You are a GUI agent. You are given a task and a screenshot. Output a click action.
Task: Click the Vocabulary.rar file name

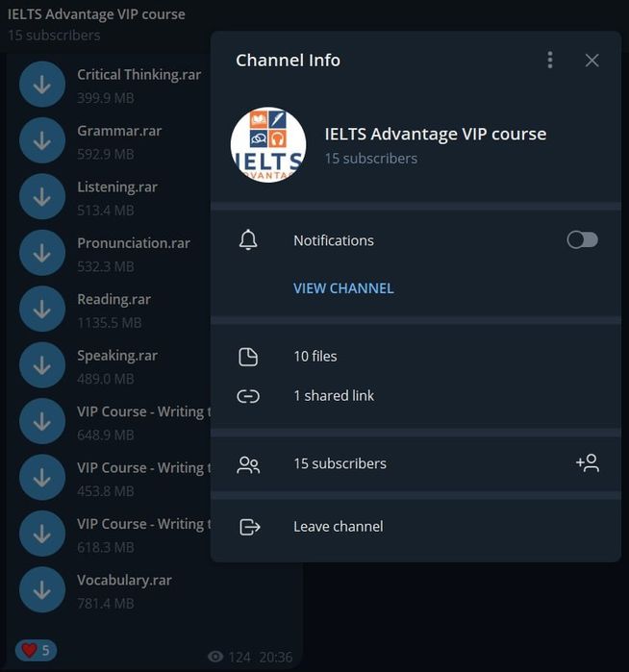124,580
